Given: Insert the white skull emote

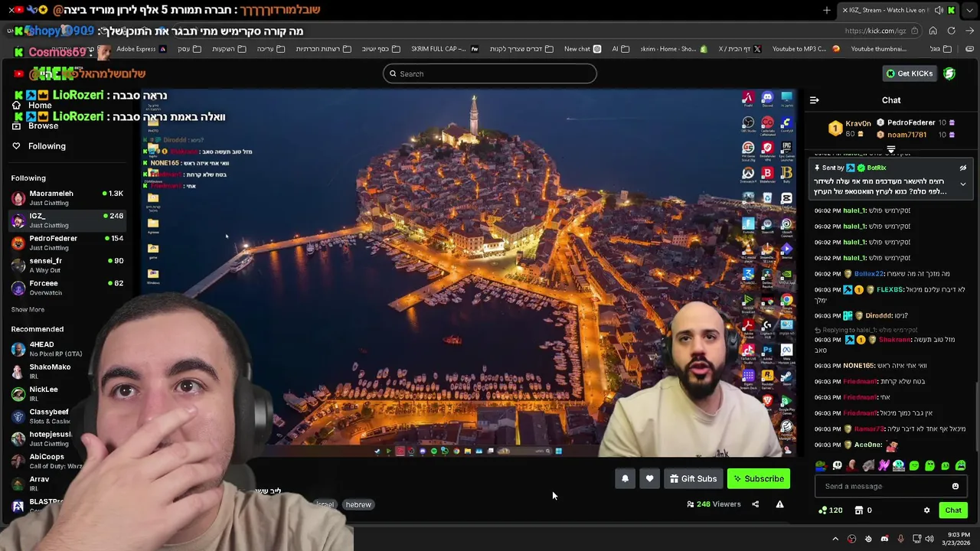Looking at the screenshot, I should coord(837,465).
